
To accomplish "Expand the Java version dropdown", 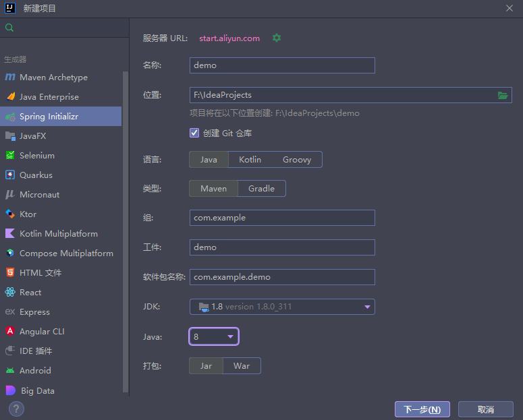I will tap(230, 336).
